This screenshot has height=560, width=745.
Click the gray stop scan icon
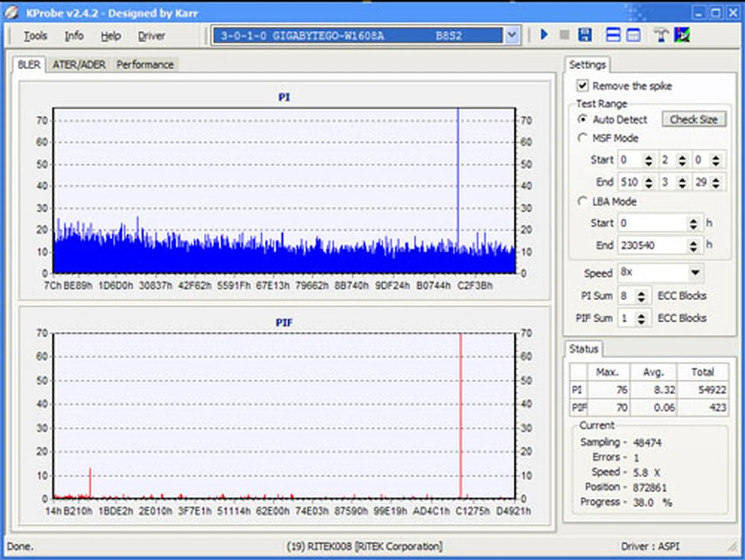[565, 35]
